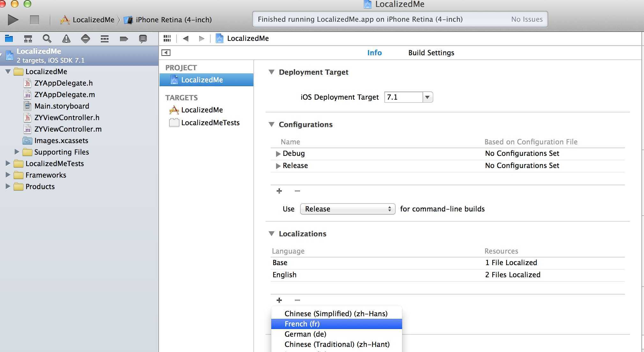The height and width of the screenshot is (352, 644).
Task: Collapse the Deployment Target section
Action: [x=272, y=72]
